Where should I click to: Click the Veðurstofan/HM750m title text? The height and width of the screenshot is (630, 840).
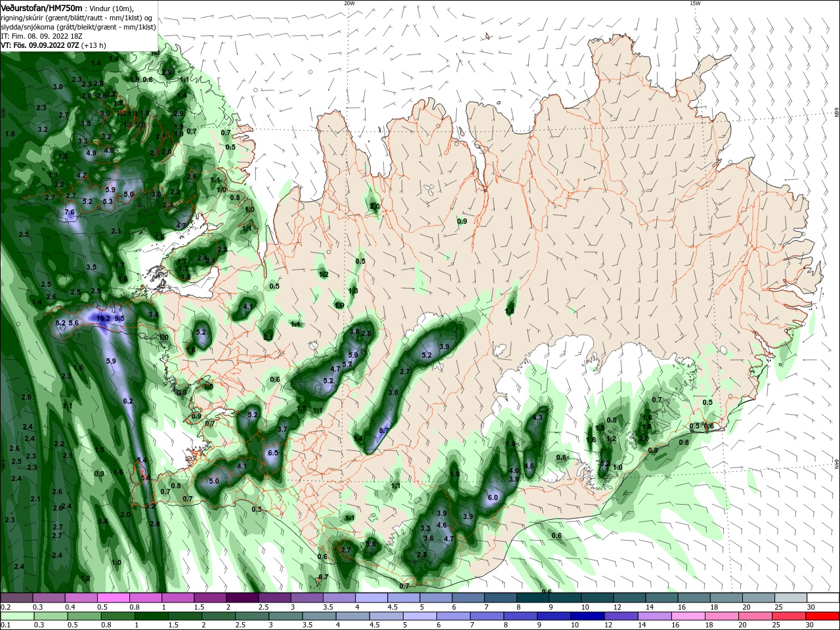pos(41,8)
